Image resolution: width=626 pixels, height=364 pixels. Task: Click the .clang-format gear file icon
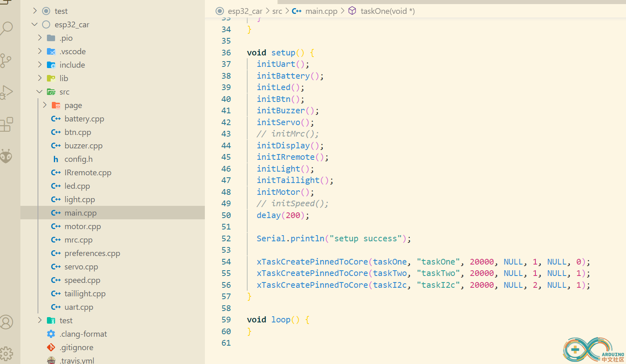pyautogui.click(x=51, y=334)
